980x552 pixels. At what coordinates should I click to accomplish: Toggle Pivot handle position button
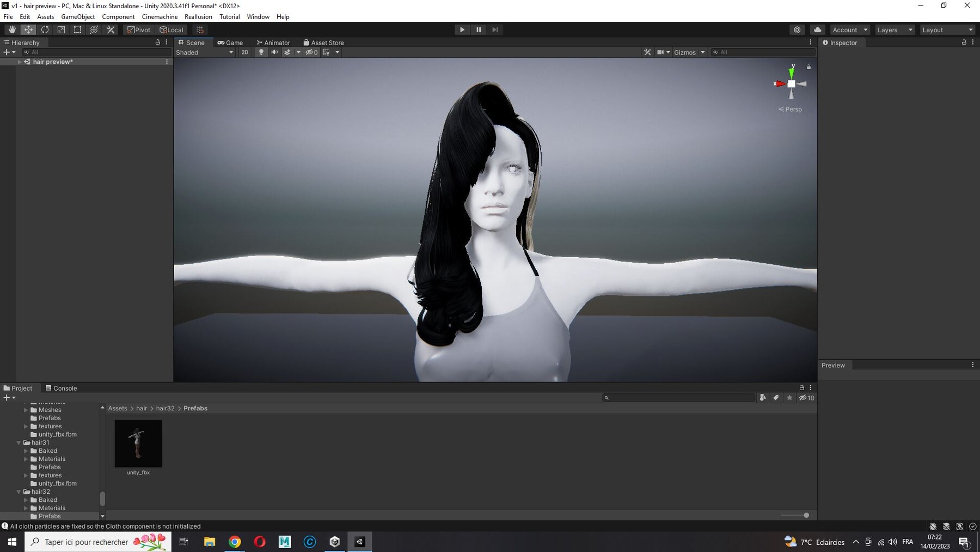(139, 30)
